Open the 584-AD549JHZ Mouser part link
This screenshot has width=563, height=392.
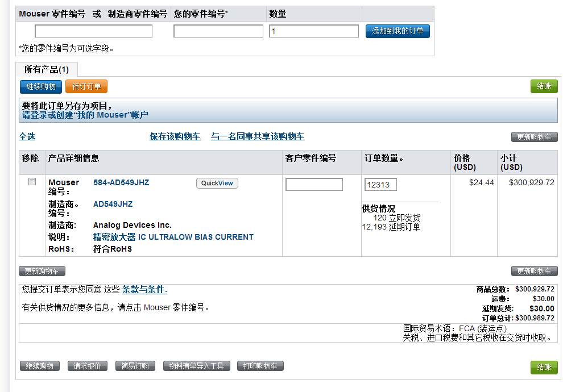pos(121,182)
